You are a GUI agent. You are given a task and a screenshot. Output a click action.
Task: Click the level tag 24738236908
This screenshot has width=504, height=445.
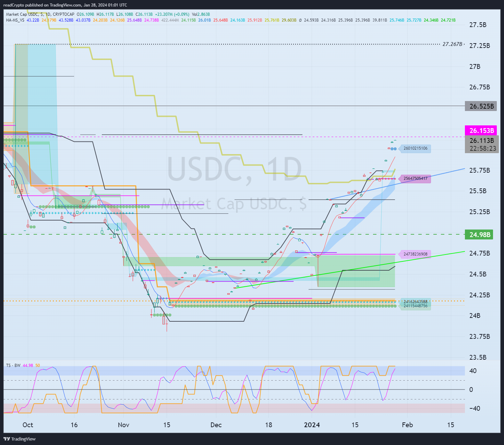coord(416,254)
